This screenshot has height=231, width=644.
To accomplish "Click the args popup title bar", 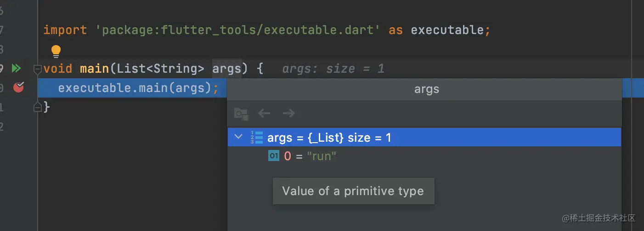I will tap(426, 89).
